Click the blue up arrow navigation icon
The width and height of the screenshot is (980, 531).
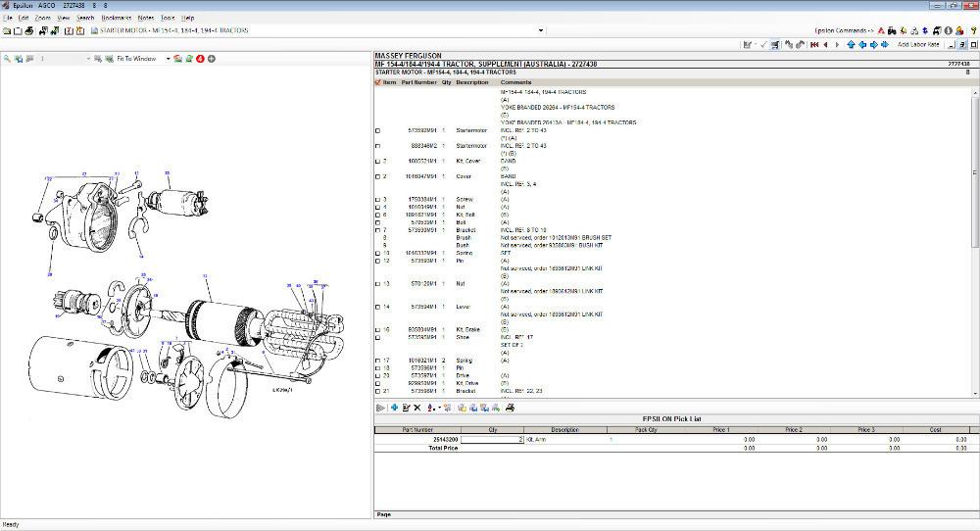tap(851, 44)
